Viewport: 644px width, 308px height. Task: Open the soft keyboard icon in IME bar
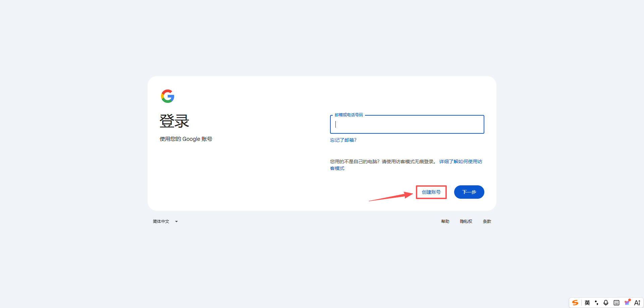click(616, 303)
